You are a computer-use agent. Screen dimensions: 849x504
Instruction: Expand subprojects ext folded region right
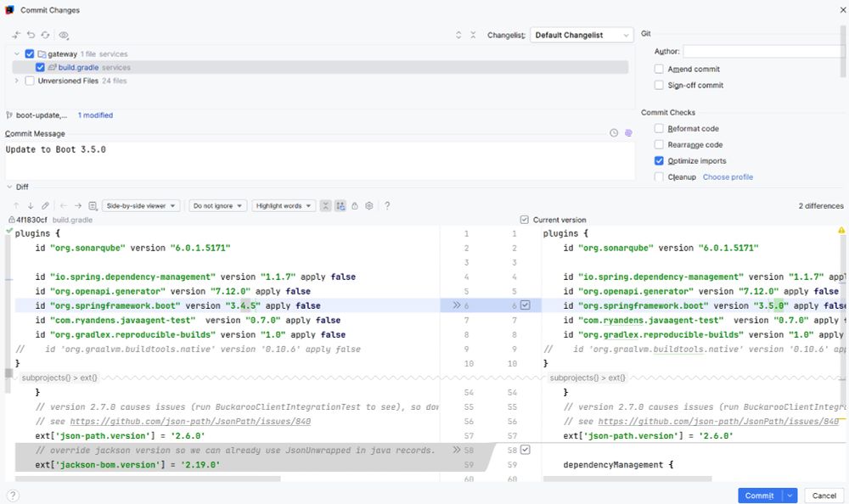[x=588, y=378]
